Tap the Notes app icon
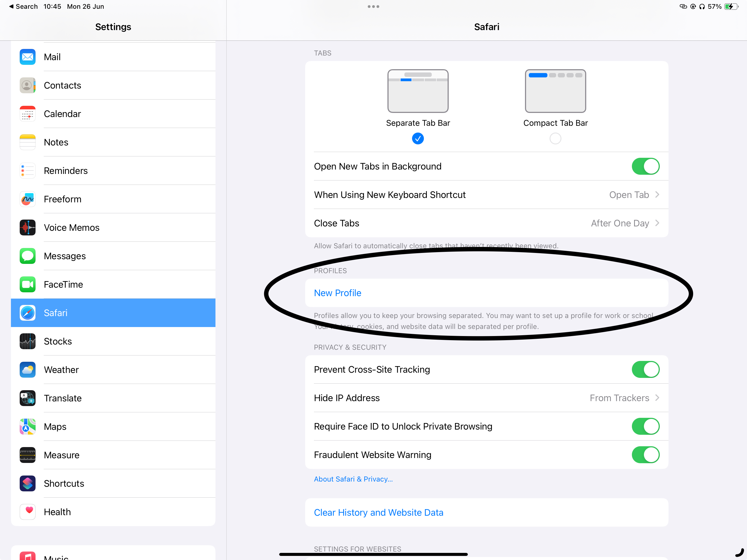The width and height of the screenshot is (747, 560). (x=27, y=142)
